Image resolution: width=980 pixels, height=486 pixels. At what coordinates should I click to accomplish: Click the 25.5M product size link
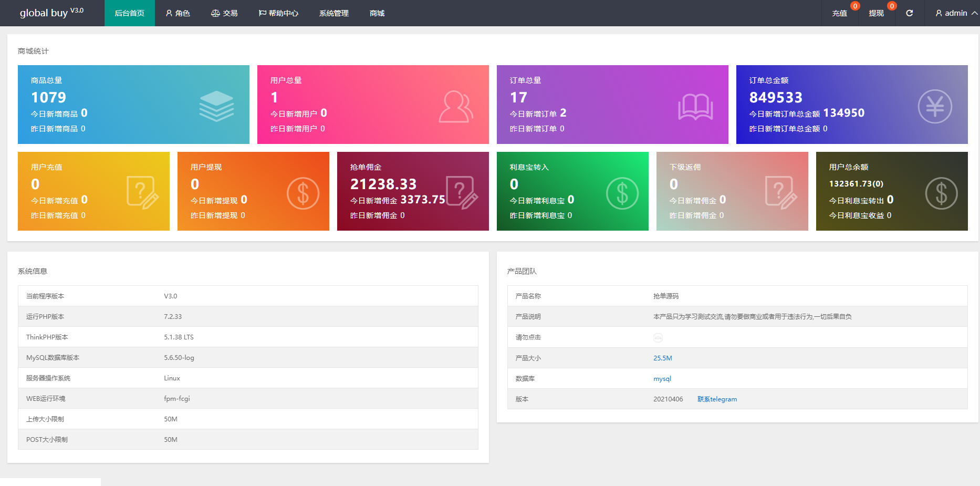pos(662,358)
